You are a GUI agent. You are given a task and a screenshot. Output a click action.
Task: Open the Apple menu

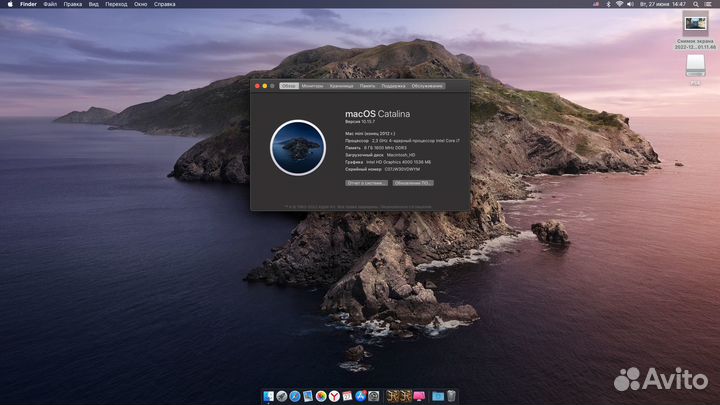coord(10,4)
